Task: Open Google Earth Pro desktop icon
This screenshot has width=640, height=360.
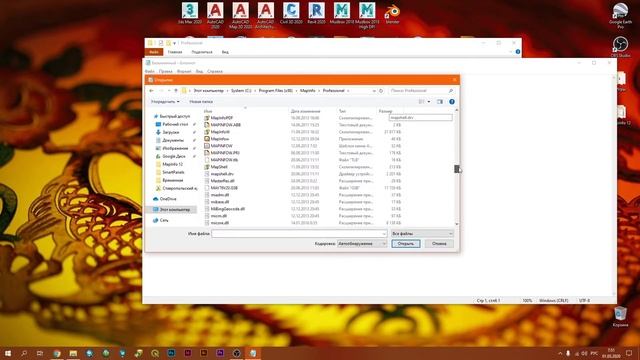Action: tap(620, 16)
